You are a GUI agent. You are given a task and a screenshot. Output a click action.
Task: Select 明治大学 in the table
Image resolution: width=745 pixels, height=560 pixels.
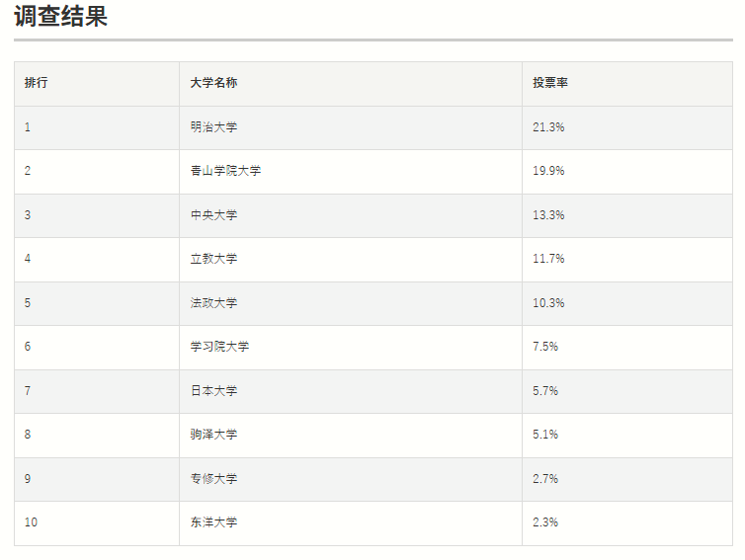213,127
